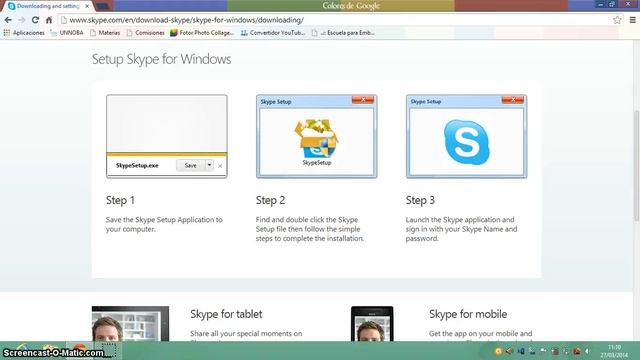The height and width of the screenshot is (360, 640).
Task: Click the Step 2 heading
Action: (270, 200)
